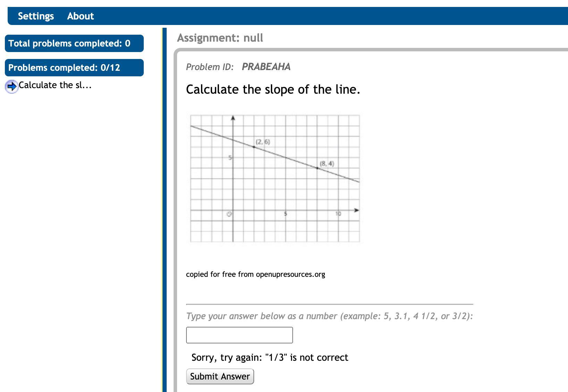
Task: Click the origin label on the graph
Action: pos(229,214)
